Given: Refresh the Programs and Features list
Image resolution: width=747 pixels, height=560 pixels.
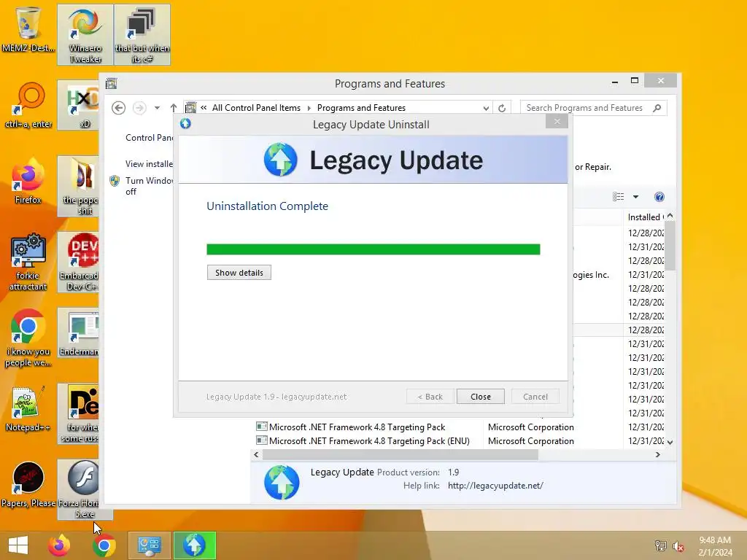Looking at the screenshot, I should point(502,108).
